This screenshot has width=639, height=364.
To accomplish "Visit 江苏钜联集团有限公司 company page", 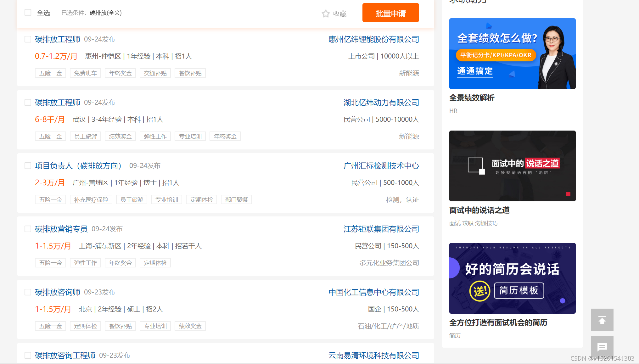I will 381,229.
